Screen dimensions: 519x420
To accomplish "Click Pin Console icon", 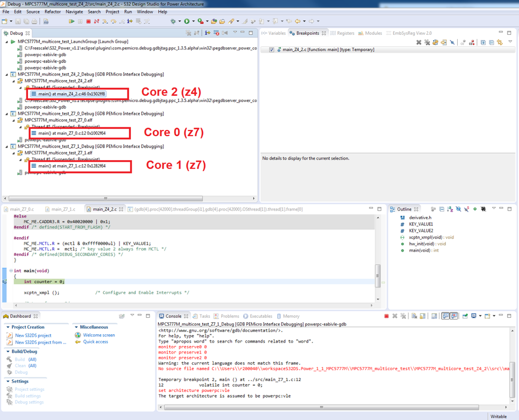I will click(465, 316).
